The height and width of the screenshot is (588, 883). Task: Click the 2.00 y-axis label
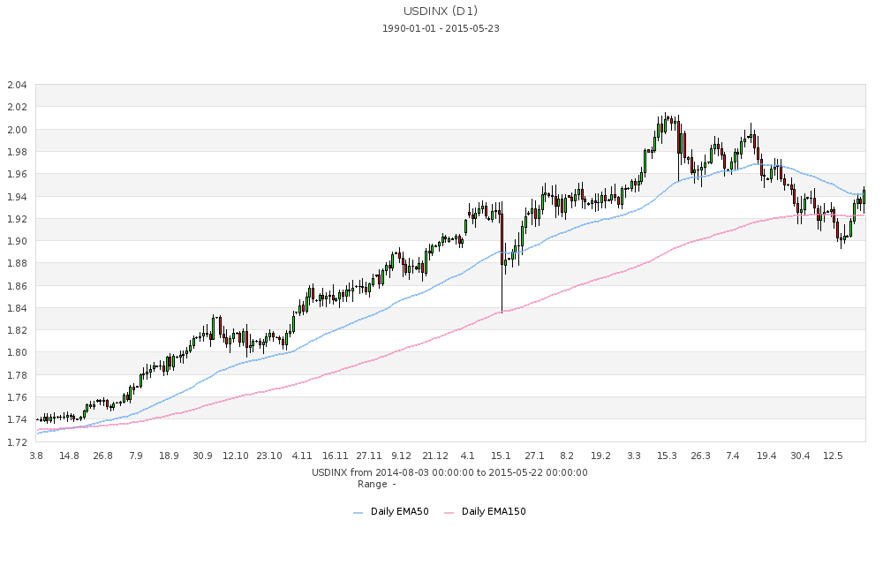[17, 130]
